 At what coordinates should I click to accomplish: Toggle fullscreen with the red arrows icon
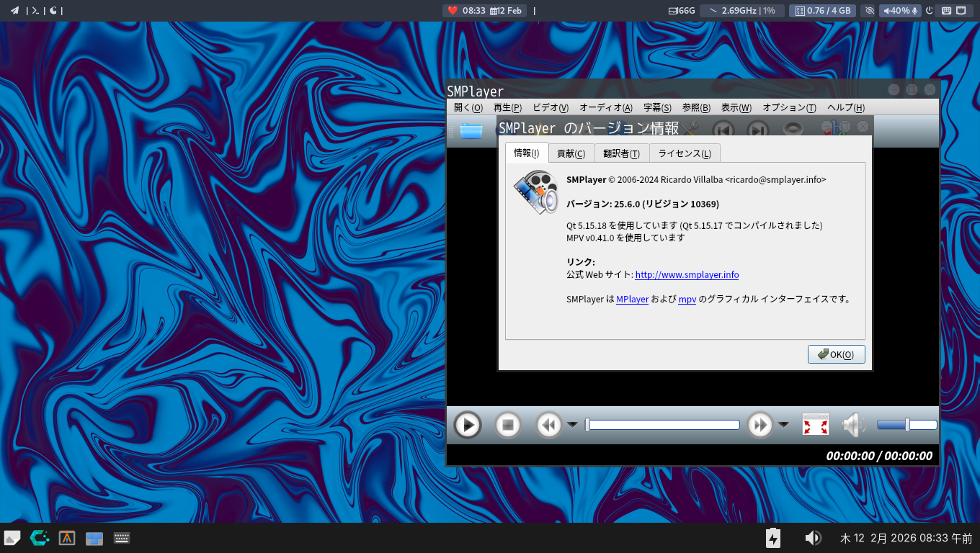tap(815, 425)
